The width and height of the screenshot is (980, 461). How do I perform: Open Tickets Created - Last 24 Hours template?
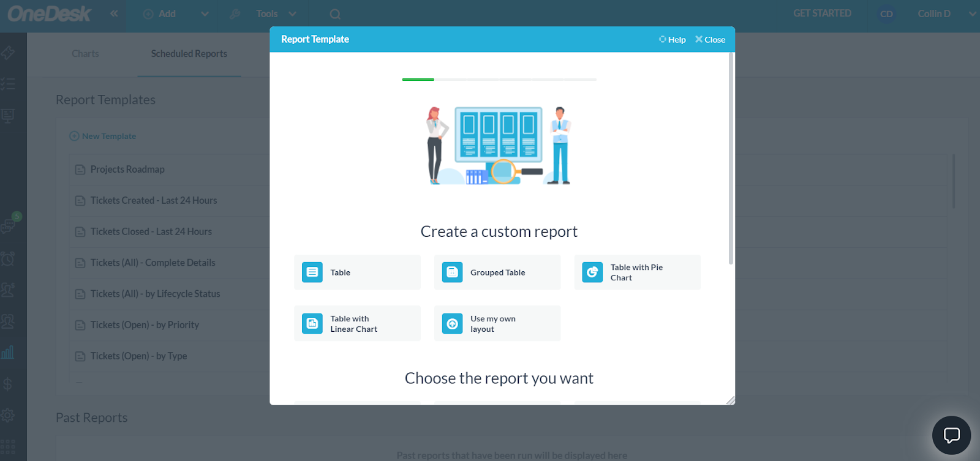154,201
